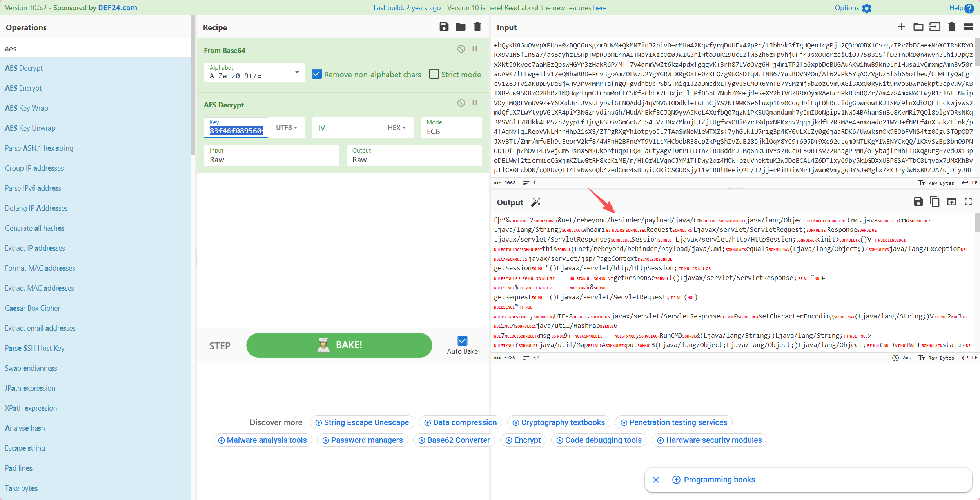Add a new input tab
The width and height of the screenshot is (980, 500).
901,27
